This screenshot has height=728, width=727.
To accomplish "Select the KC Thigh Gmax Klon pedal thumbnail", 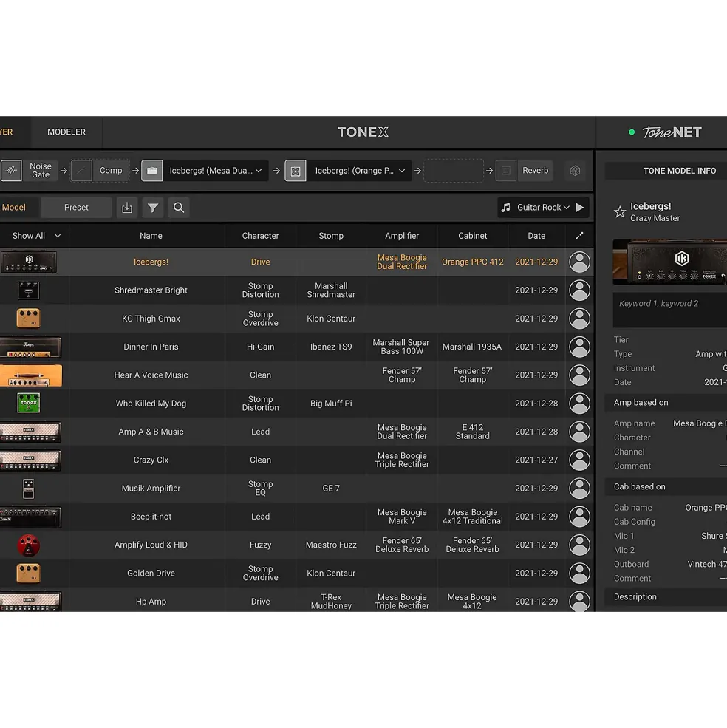I will tap(28, 319).
